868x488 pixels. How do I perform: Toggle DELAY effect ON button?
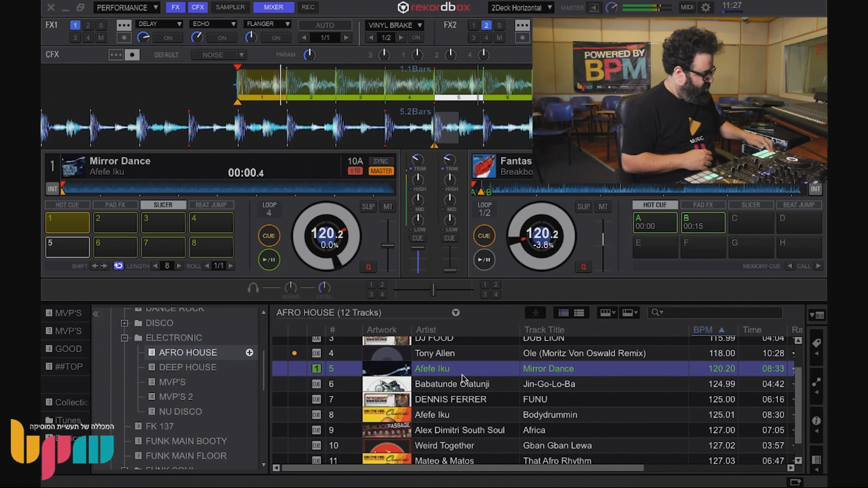point(168,38)
